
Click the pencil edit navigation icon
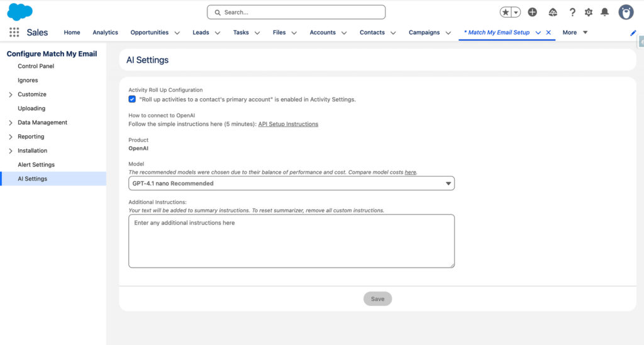point(633,33)
